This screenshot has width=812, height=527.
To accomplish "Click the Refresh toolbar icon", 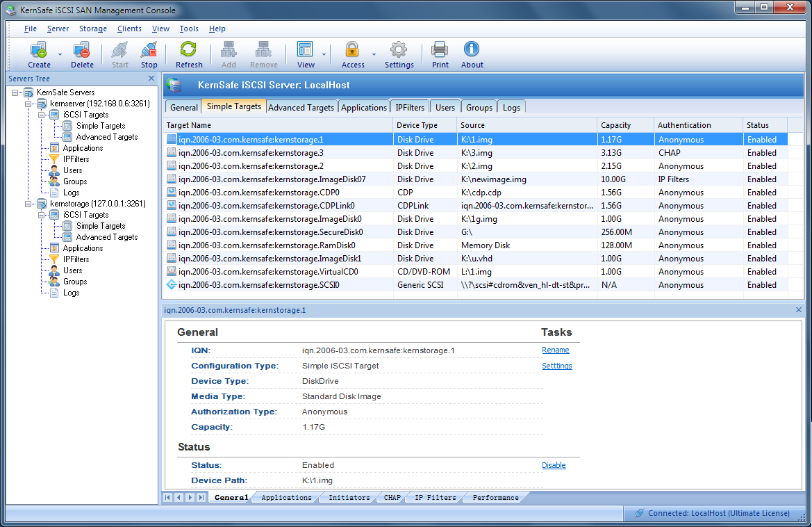I will click(x=188, y=50).
